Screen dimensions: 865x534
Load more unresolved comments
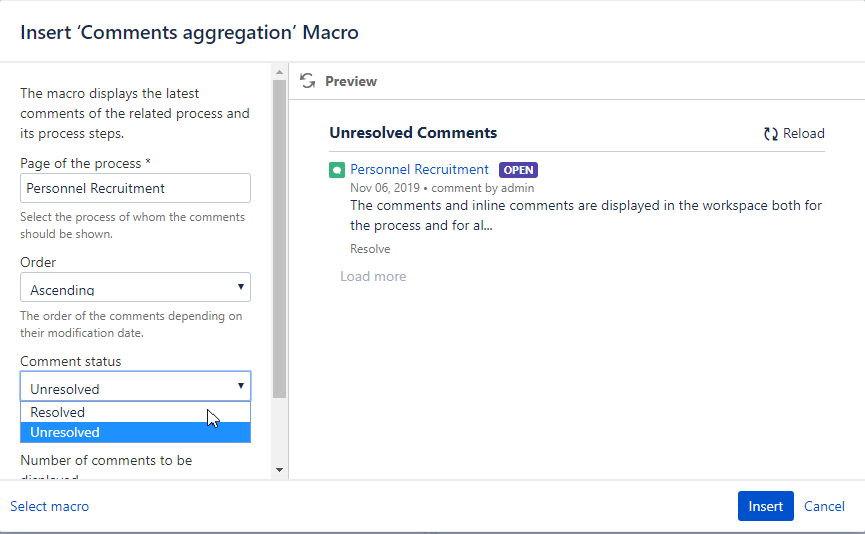tap(373, 277)
